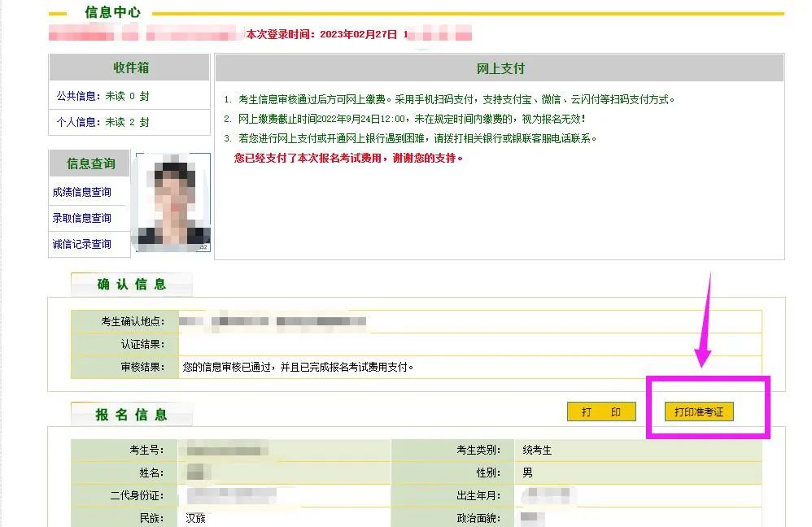The height and width of the screenshot is (527, 812).
Task: Open 录取信息查询 link
Action: coord(82,218)
